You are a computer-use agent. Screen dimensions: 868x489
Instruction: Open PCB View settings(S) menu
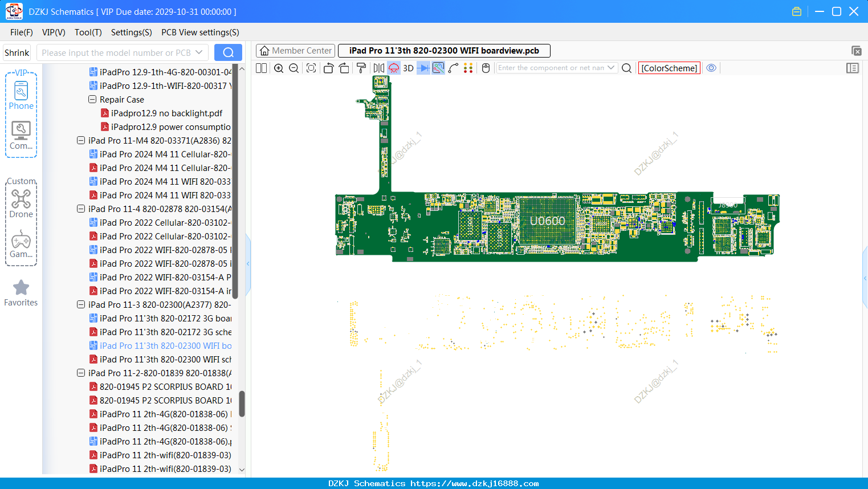[200, 32]
